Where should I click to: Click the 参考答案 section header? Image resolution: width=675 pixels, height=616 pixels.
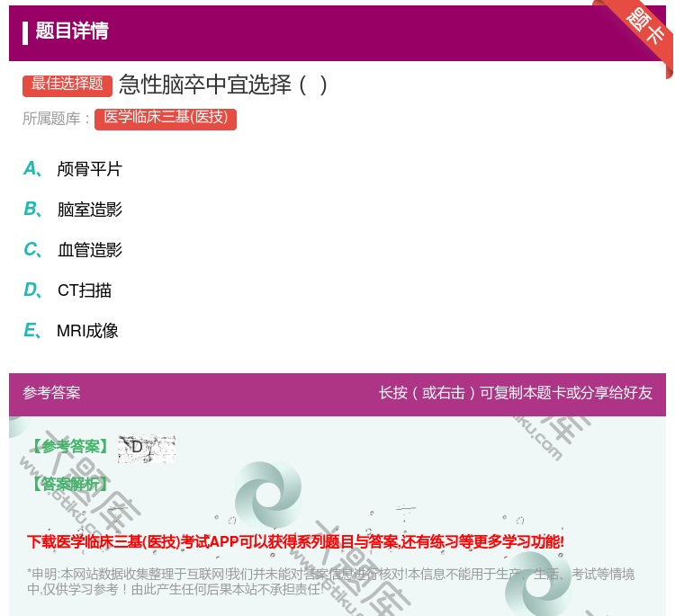point(51,393)
